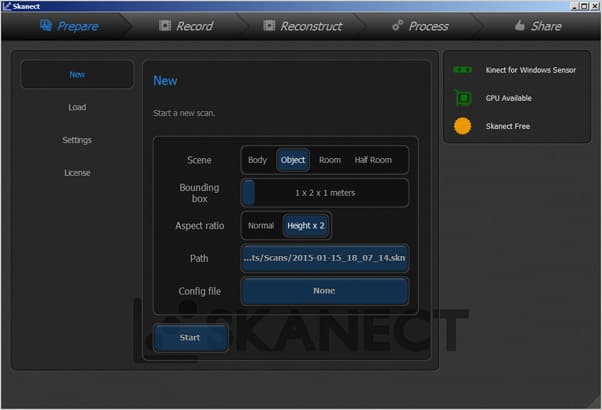
Task: Switch to the Record tab
Action: [x=186, y=26]
